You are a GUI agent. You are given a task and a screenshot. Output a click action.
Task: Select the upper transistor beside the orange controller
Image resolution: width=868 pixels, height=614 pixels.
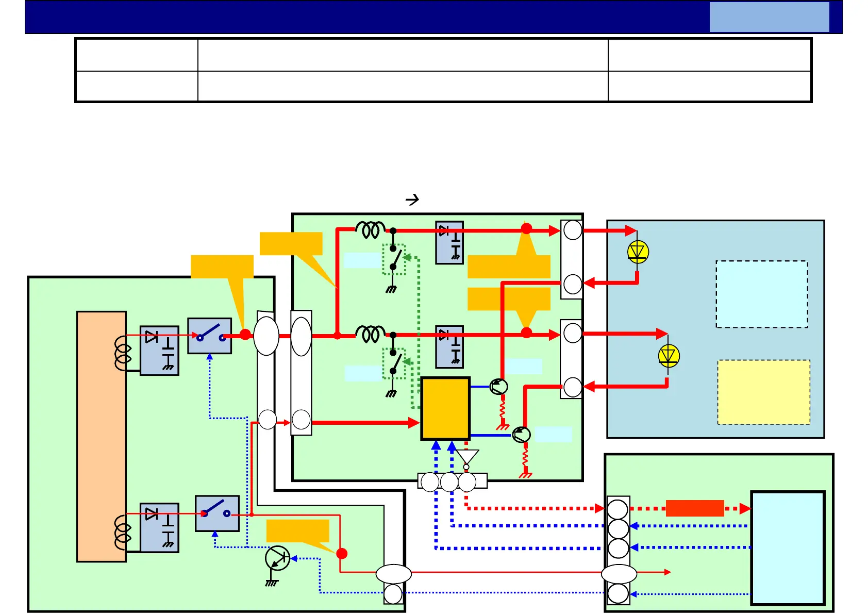click(x=498, y=387)
